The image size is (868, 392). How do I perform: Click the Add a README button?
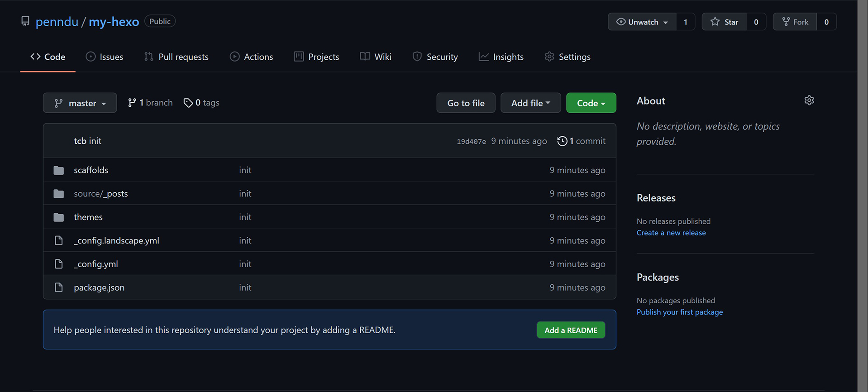[571, 330]
